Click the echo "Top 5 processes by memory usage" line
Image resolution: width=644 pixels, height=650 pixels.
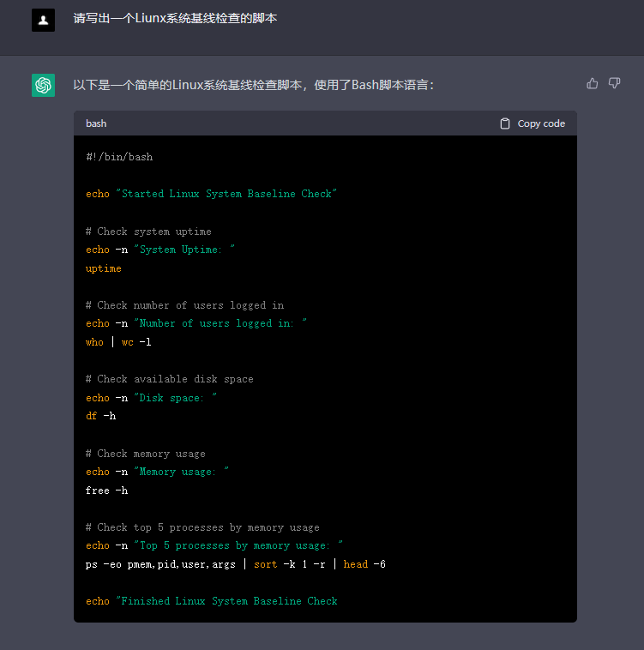[214, 545]
